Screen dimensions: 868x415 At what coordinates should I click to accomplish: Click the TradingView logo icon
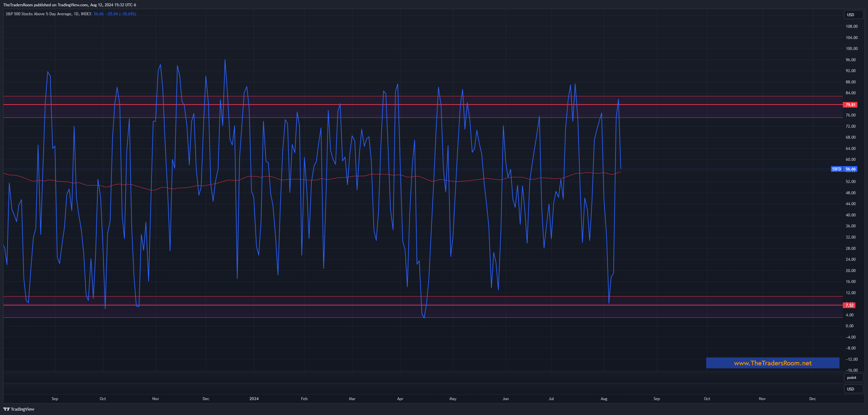click(6, 409)
